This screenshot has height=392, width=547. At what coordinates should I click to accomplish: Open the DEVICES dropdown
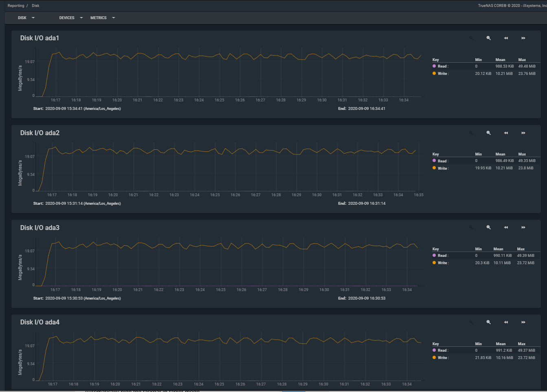coord(71,18)
